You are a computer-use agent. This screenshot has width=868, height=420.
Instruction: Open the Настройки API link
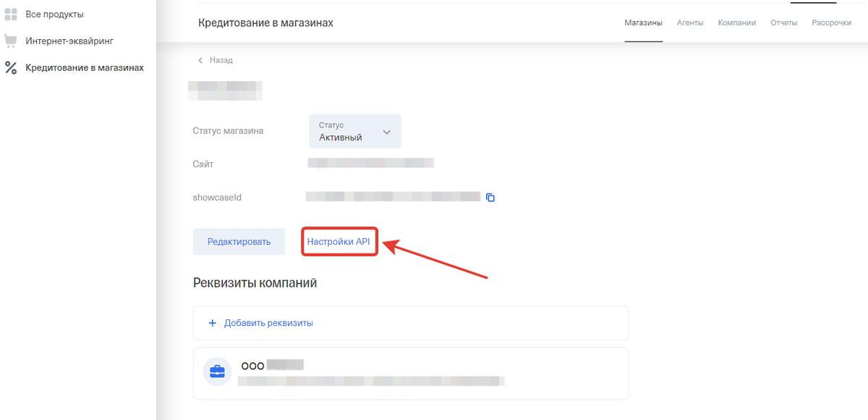339,242
